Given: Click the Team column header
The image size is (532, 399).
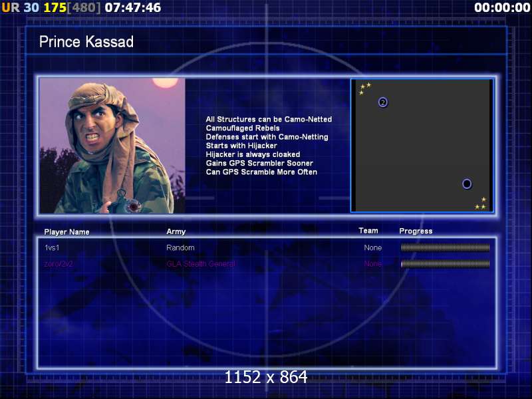Looking at the screenshot, I should click(368, 231).
